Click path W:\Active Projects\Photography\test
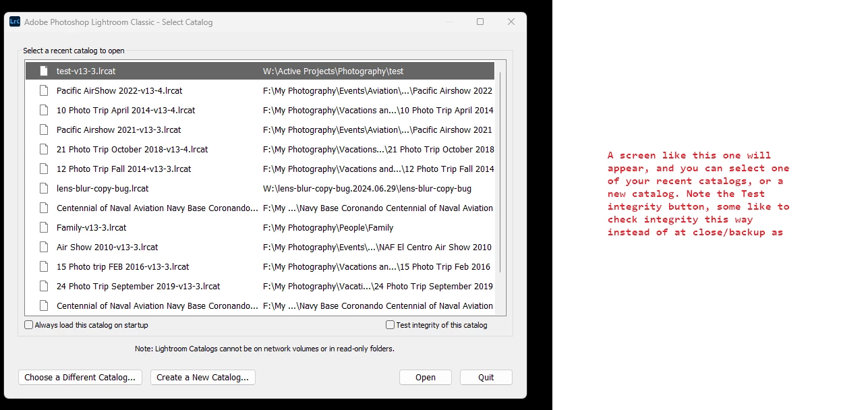 (333, 71)
